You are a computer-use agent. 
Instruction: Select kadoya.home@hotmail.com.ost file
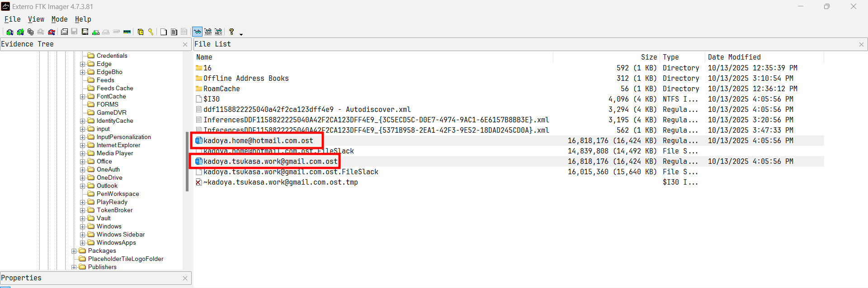(258, 141)
